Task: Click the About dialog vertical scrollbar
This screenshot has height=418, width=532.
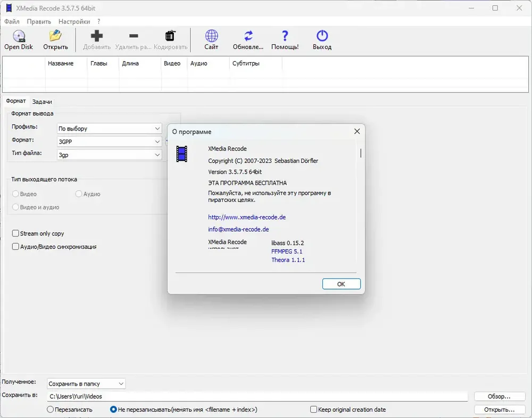Action: tap(360, 153)
